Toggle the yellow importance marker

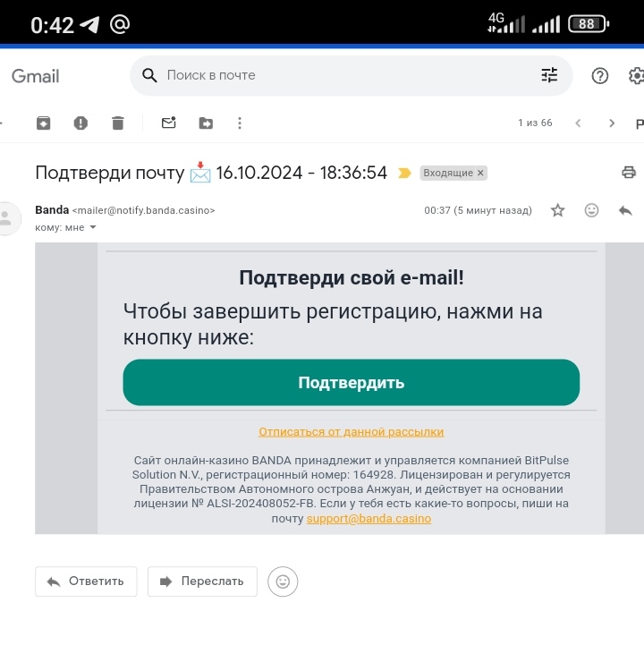tap(404, 173)
